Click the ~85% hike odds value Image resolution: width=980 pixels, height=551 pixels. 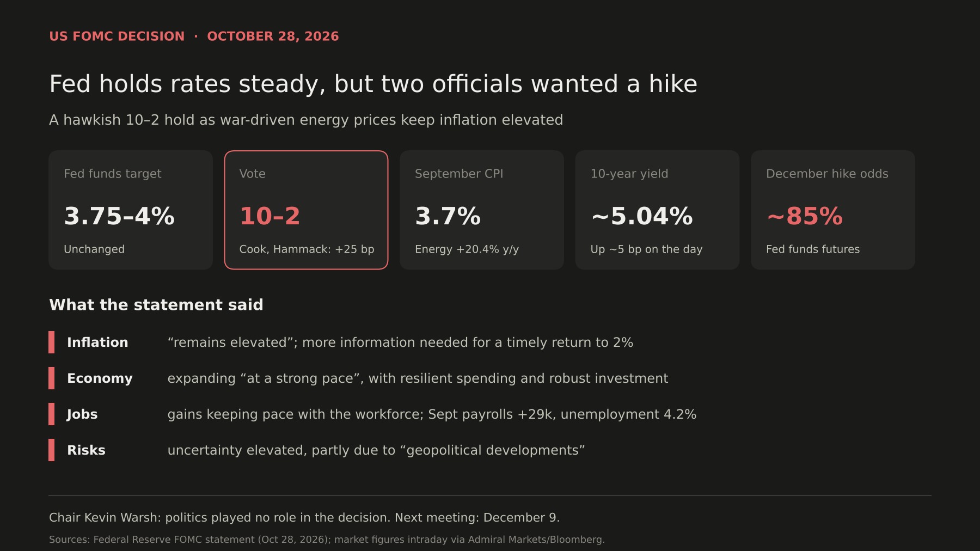[x=805, y=216]
